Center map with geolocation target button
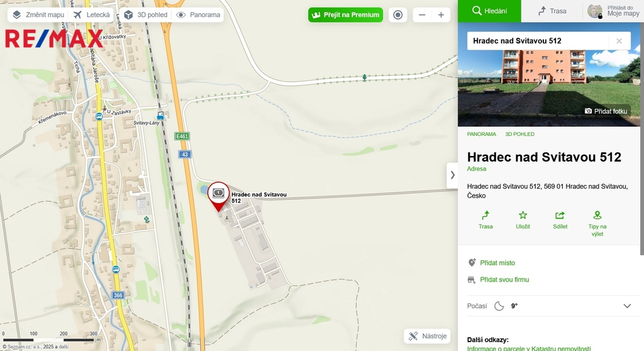This screenshot has height=351, width=644. (x=397, y=15)
